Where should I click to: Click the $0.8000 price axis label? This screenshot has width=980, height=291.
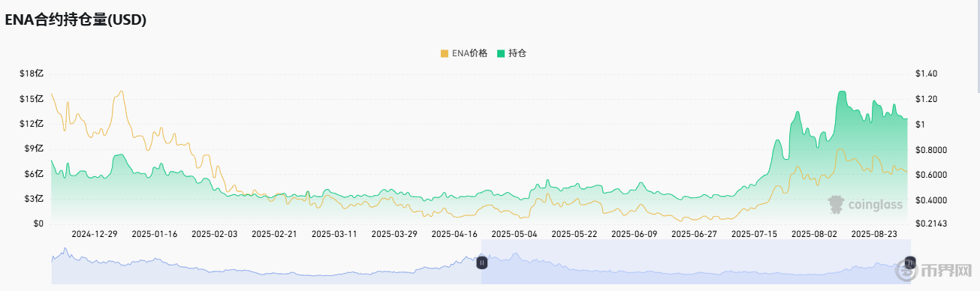931,149
